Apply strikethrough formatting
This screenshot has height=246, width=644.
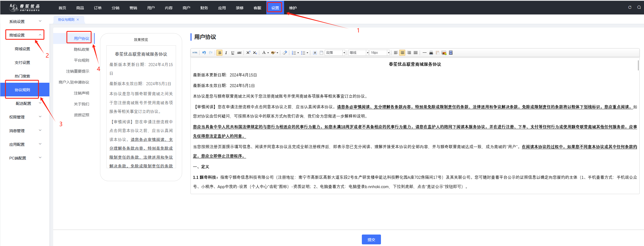(239, 53)
